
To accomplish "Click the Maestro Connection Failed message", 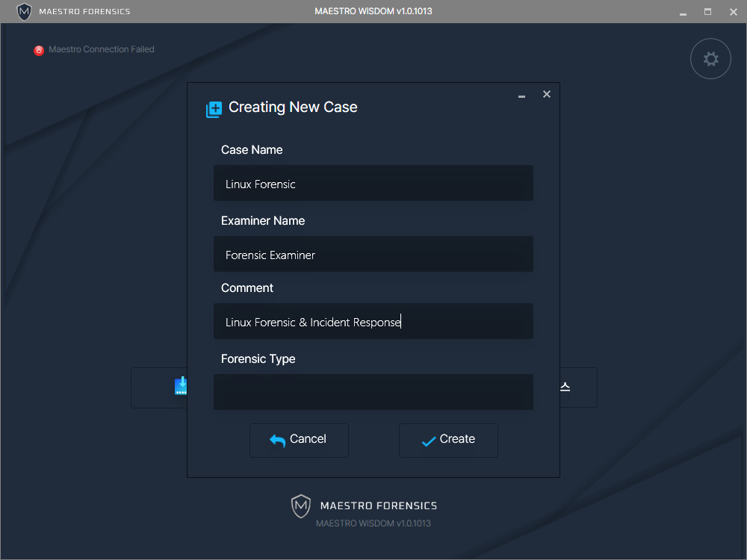I will [x=101, y=50].
